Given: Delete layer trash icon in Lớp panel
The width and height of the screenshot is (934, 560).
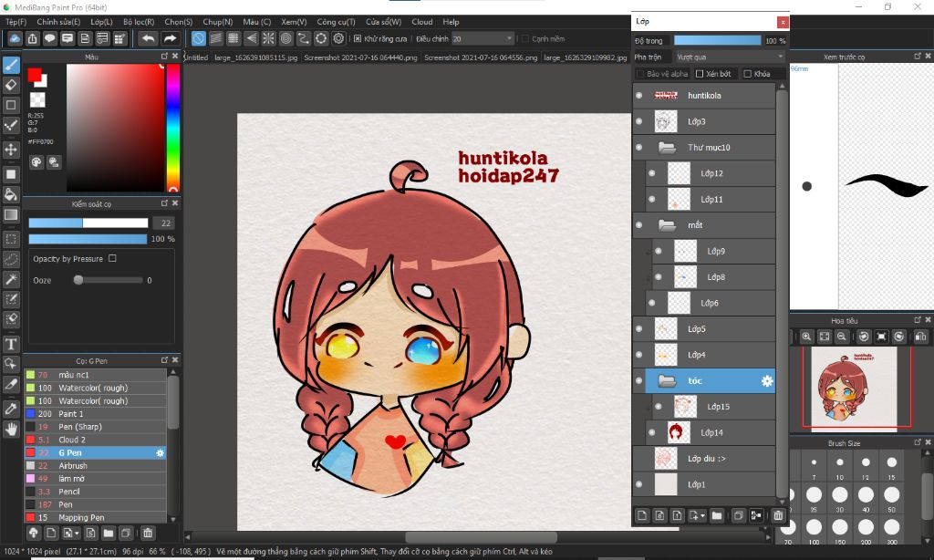Looking at the screenshot, I should (778, 515).
